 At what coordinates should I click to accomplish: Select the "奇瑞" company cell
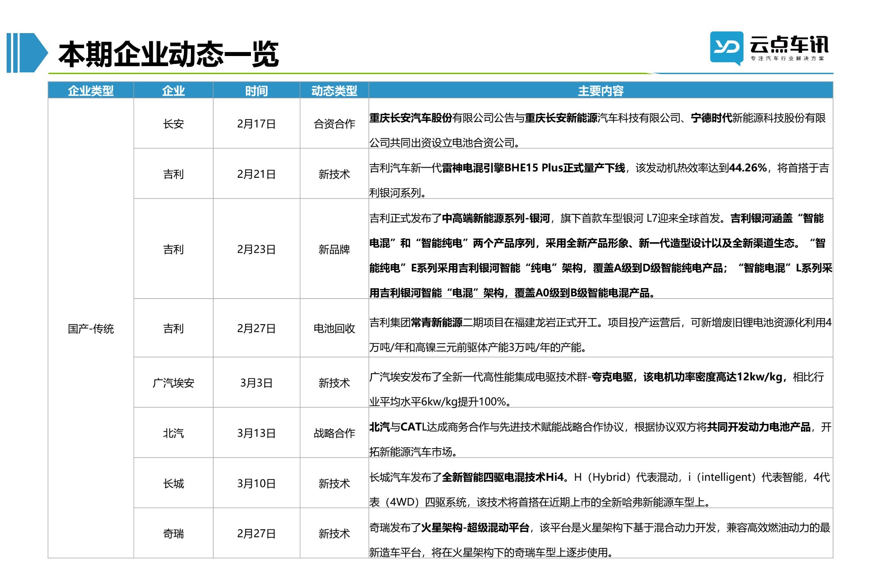point(173,534)
